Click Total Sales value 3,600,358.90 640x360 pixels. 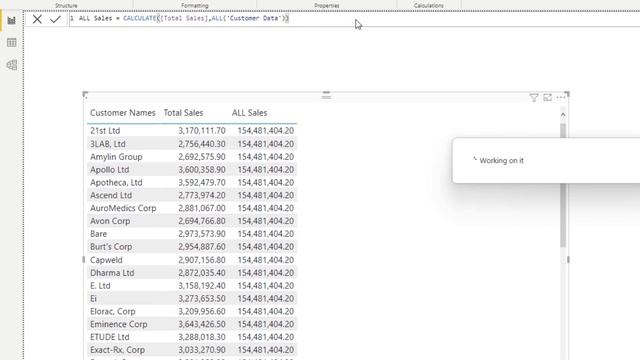click(202, 170)
